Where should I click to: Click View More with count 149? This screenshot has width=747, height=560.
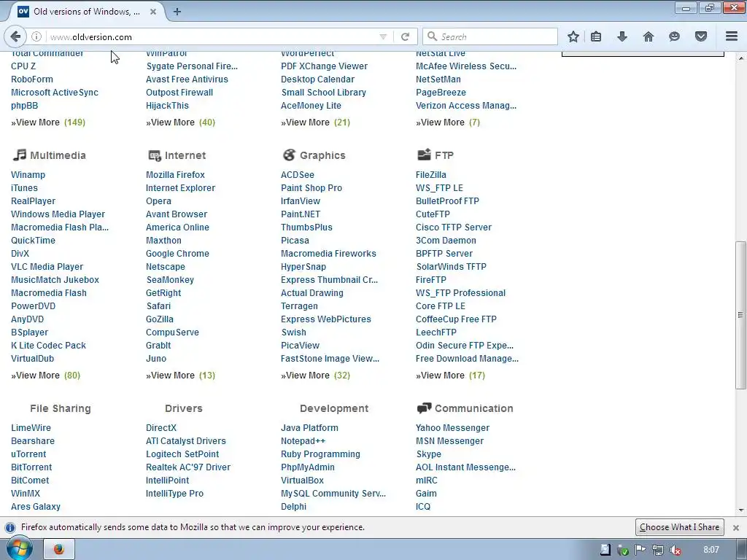pos(48,122)
